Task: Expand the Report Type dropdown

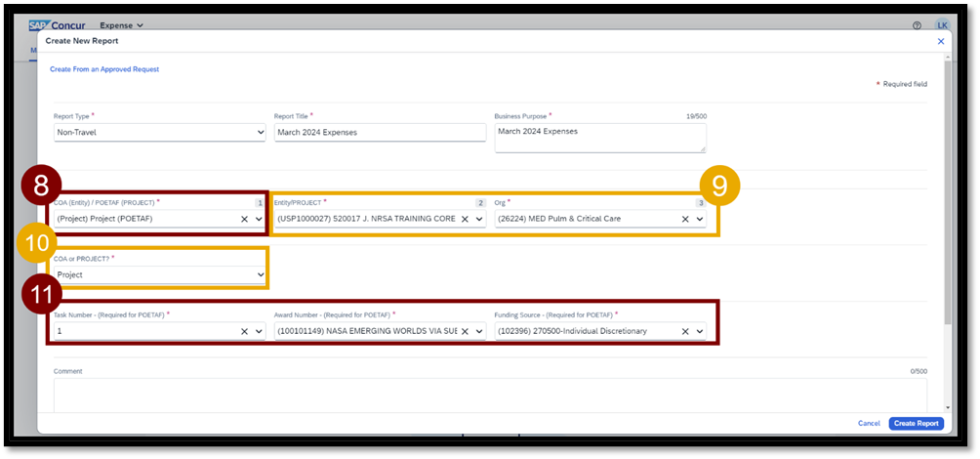Action: point(159,133)
